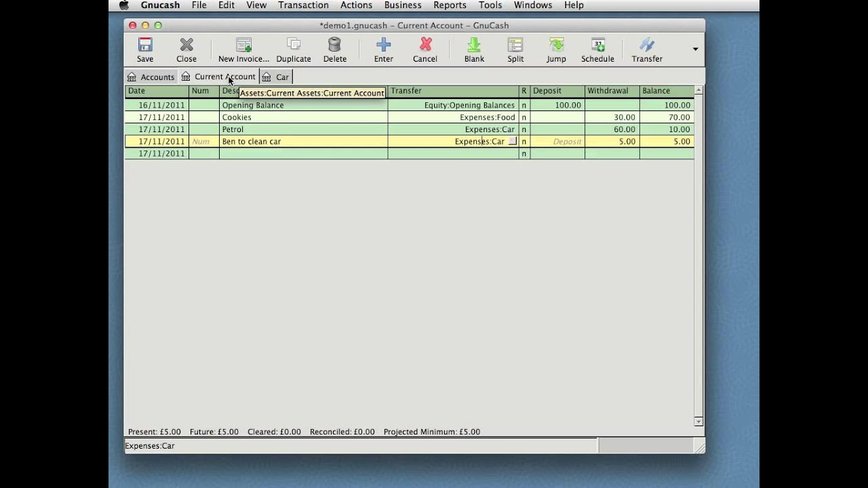
Task: Open the Apple menu
Action: (x=123, y=5)
